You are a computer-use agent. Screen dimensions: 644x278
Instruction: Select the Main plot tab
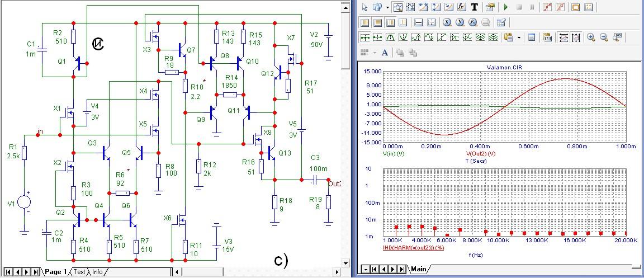point(419,269)
